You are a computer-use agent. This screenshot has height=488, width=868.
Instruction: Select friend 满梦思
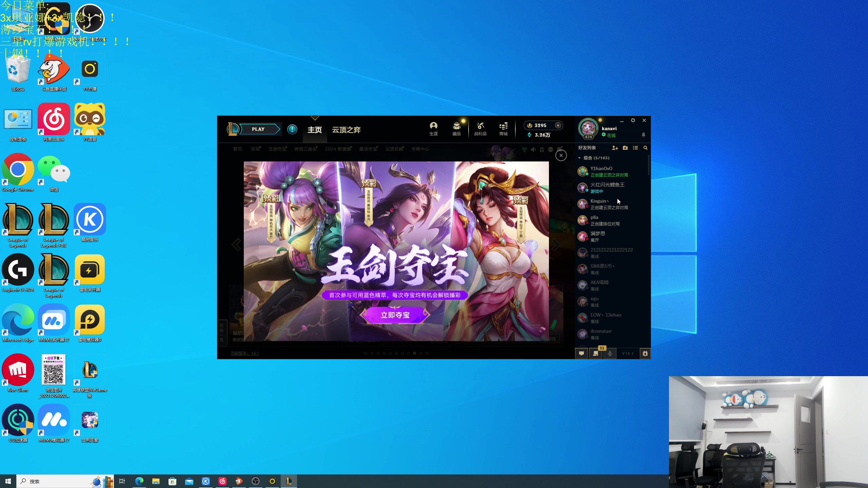coord(612,237)
